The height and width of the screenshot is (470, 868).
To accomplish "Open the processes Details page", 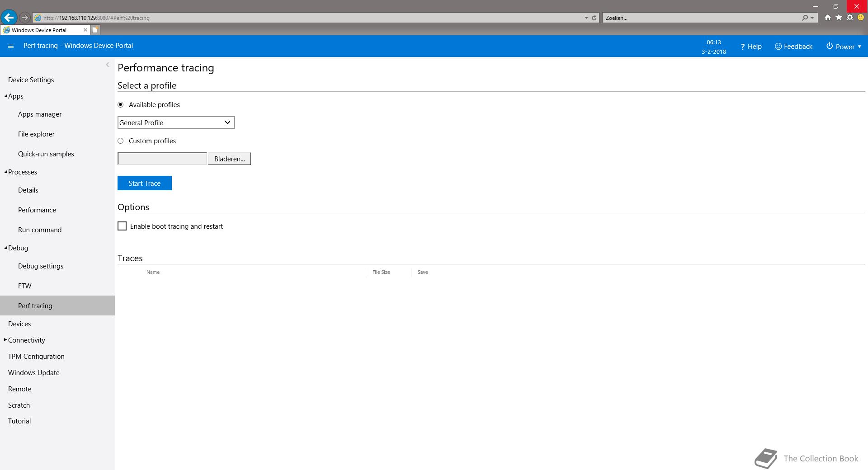I will tap(28, 190).
